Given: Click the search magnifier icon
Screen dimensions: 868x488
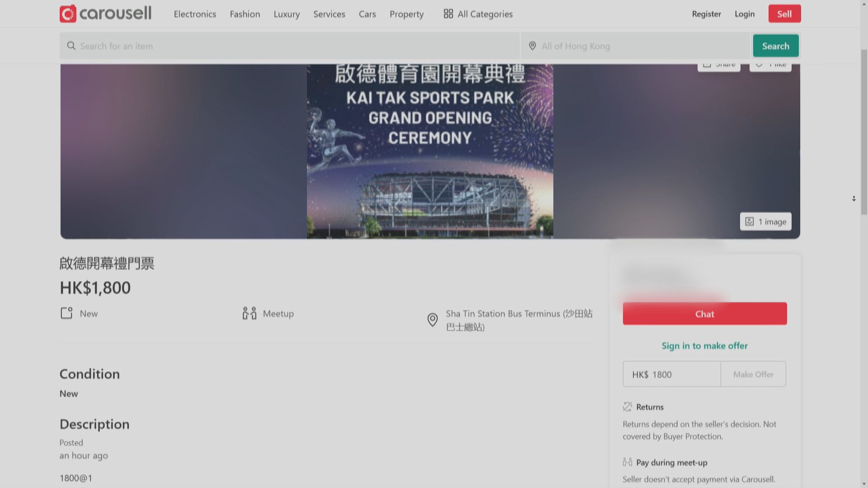Looking at the screenshot, I should click(71, 46).
